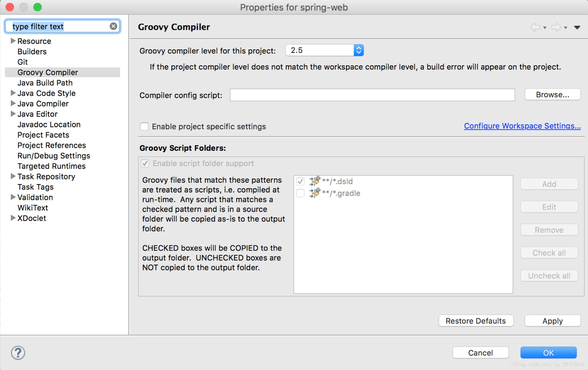Toggle the **/*.dsld pattern checkbox
Viewport: 588px width, 370px height.
tap(300, 181)
